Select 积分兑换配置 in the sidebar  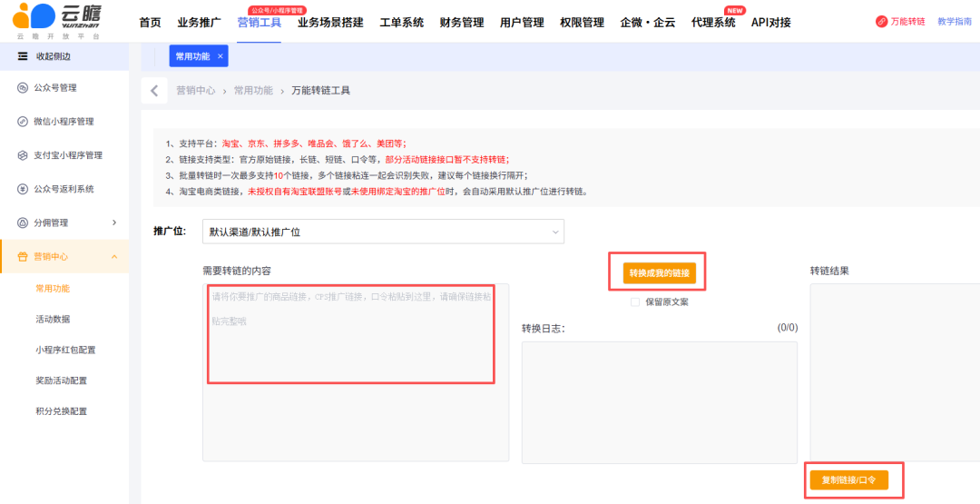62,411
